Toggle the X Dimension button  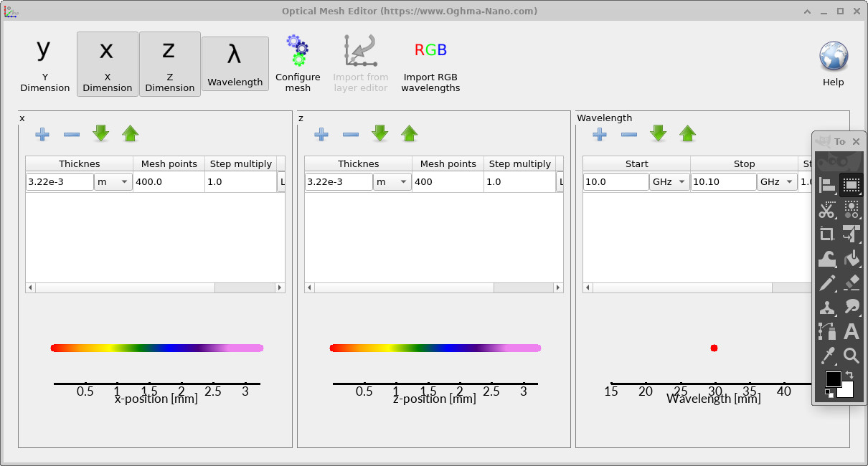coord(108,63)
